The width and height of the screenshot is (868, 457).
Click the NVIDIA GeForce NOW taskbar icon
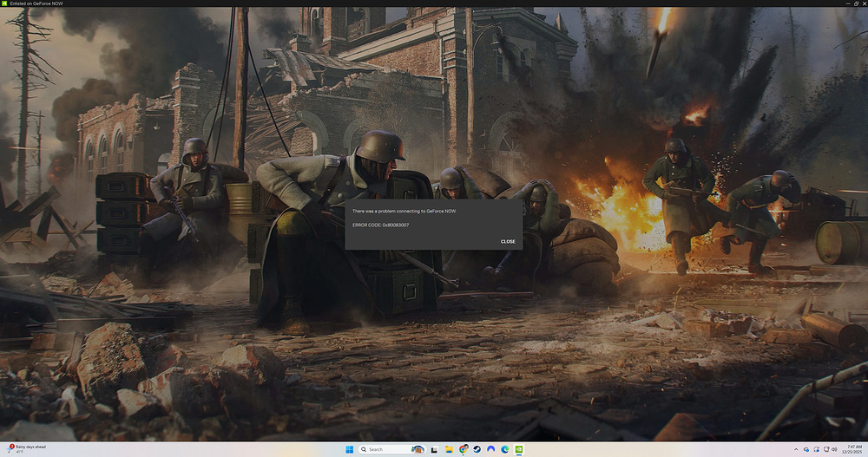(519, 449)
